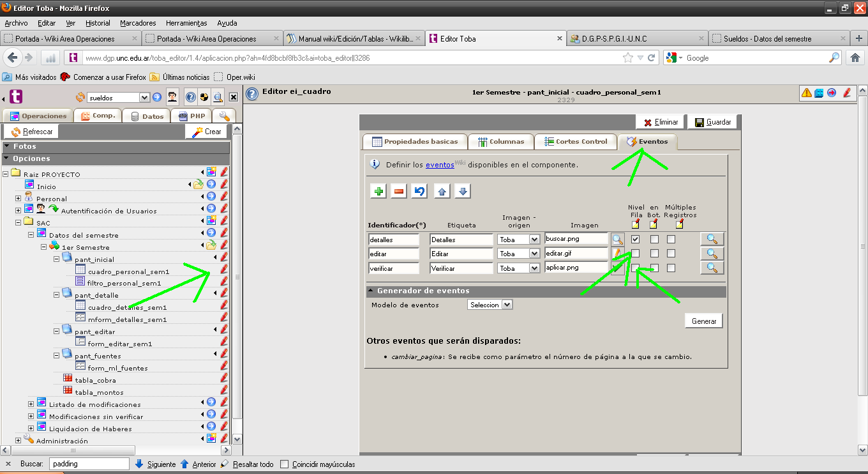Enable 'Coincidir mayúsculas' checkbox in find bar
The height and width of the screenshot is (474, 868).
click(285, 464)
